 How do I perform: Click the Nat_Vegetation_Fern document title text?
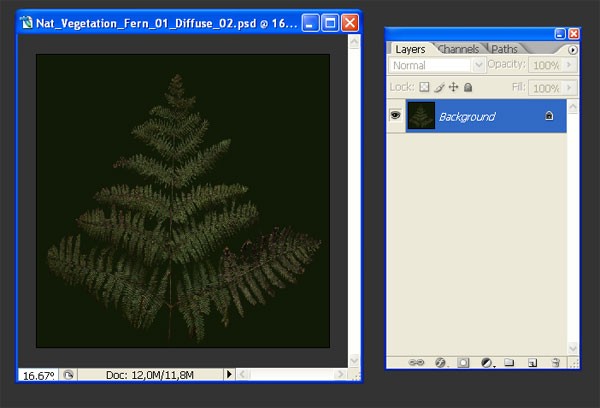click(x=166, y=23)
